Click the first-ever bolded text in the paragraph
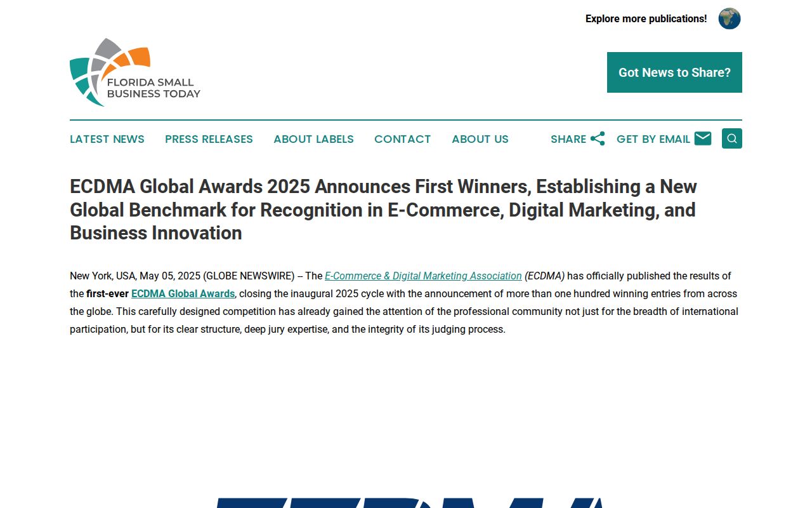The image size is (812, 508). (107, 293)
